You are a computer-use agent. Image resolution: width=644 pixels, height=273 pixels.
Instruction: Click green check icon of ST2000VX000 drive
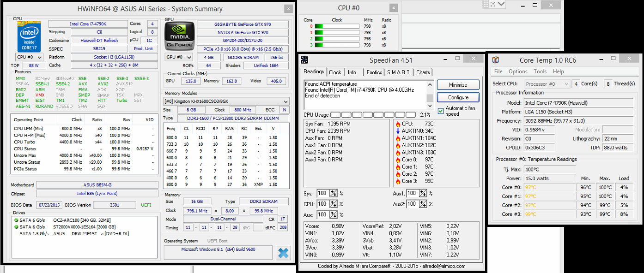click(x=16, y=227)
